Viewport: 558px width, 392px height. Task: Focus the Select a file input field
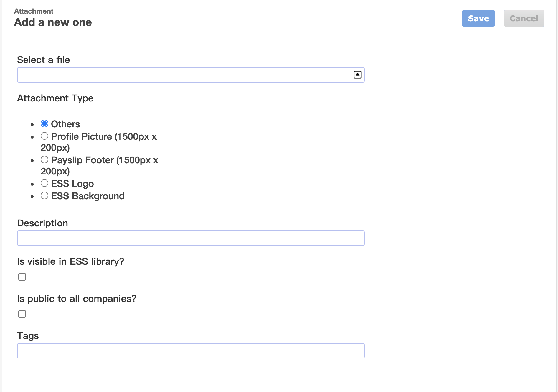191,75
